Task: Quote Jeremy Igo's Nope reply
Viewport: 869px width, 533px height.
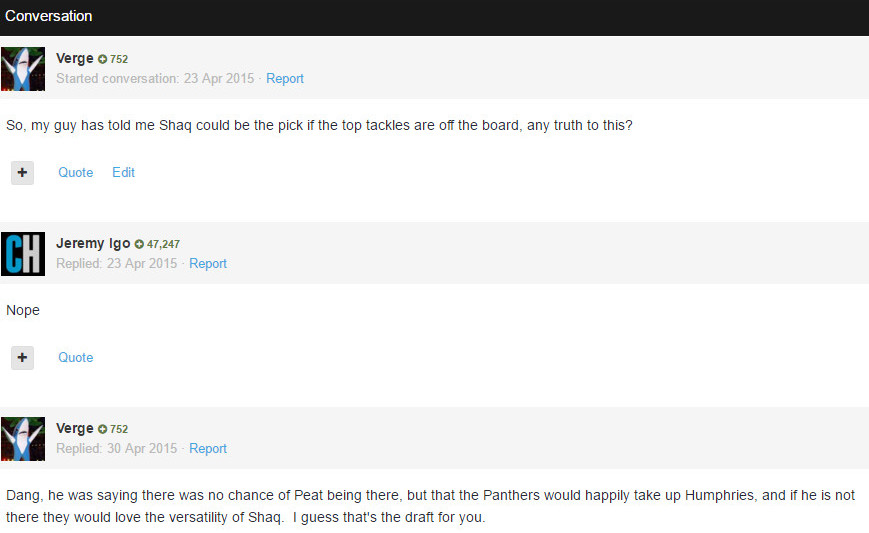Action: 75,357
